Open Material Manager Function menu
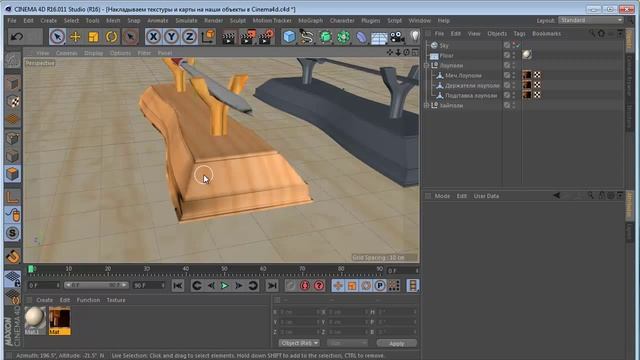Screen dimensions: 640x360 (88, 300)
